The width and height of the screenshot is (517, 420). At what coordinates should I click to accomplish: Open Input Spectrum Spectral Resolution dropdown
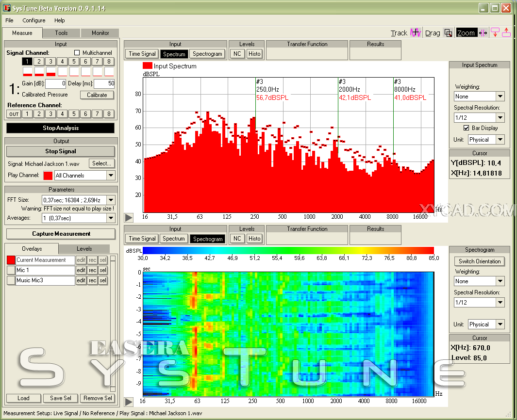500,117
